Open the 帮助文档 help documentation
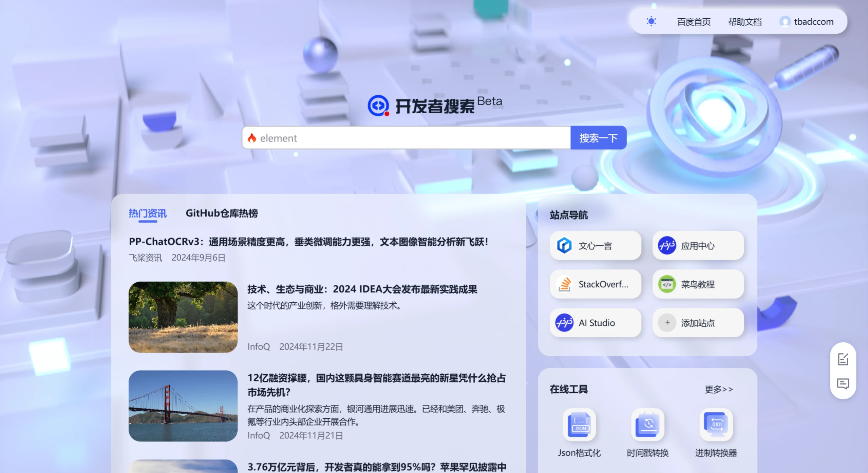Viewport: 868px width, 473px height. (x=744, y=21)
